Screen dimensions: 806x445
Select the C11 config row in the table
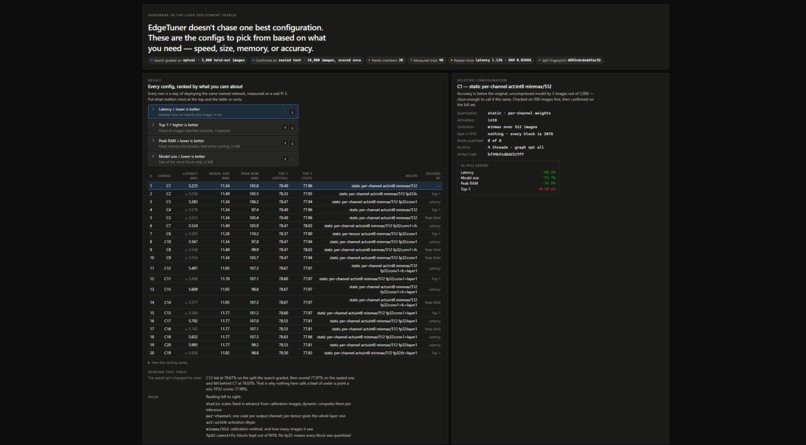295,279
